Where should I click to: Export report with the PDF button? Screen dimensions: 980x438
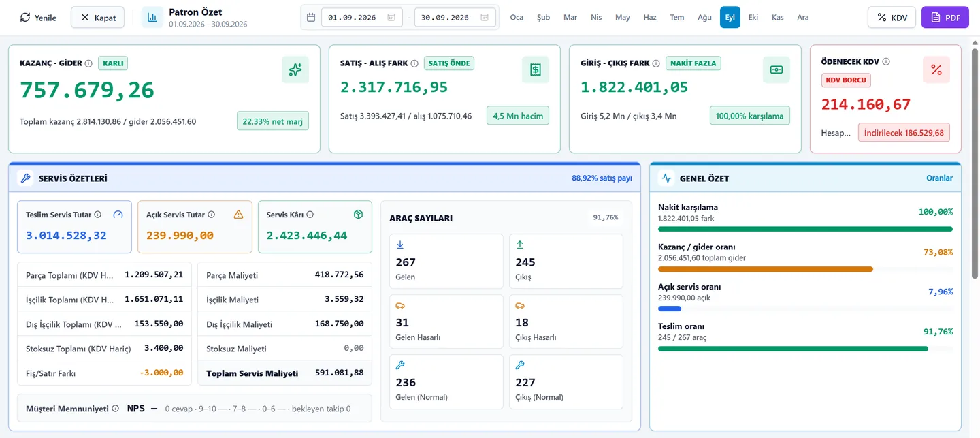pyautogui.click(x=945, y=18)
